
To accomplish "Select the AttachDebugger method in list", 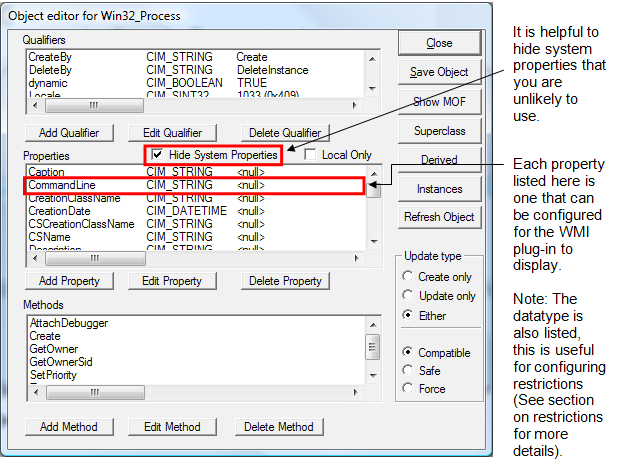I will (x=68, y=323).
